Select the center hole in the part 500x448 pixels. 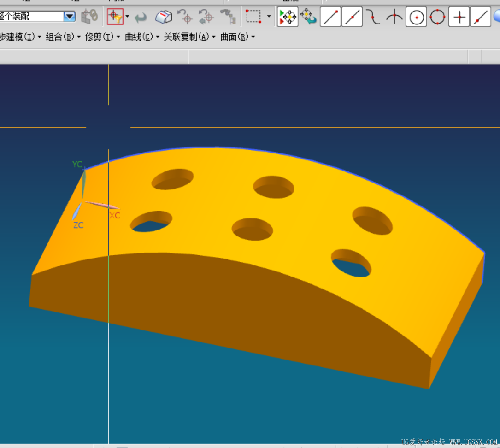(x=252, y=229)
